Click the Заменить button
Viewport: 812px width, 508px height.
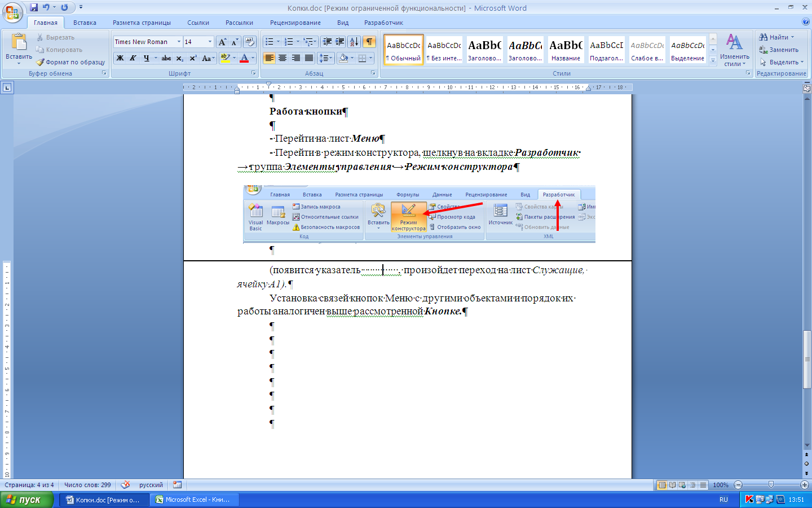(x=779, y=50)
